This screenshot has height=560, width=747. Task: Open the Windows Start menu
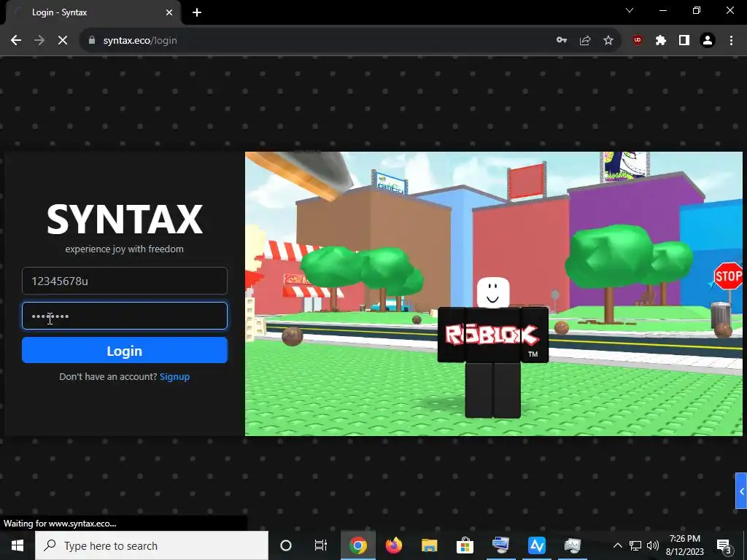point(18,545)
